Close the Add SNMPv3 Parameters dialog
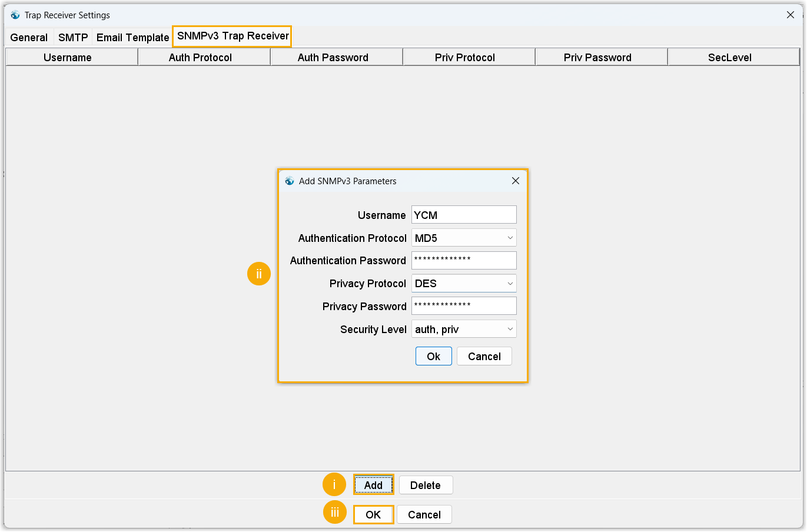 pyautogui.click(x=515, y=181)
